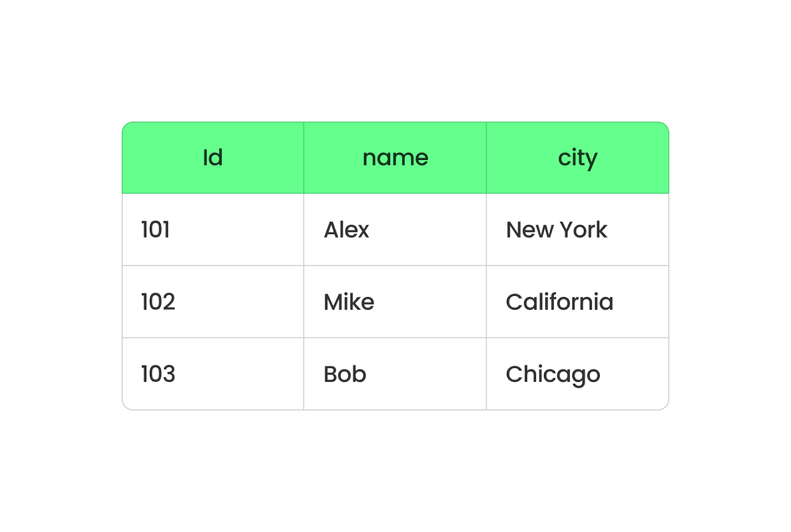Click the 'Bob' text

coord(345,374)
